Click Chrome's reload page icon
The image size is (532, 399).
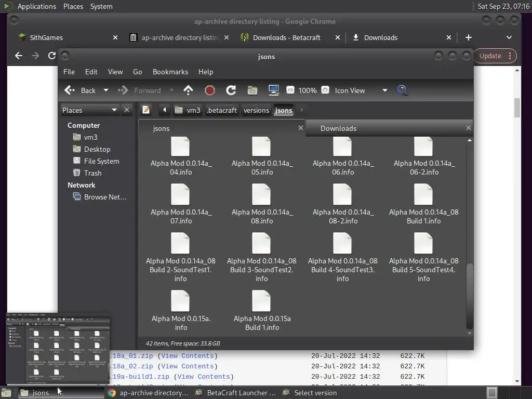[x=51, y=56]
